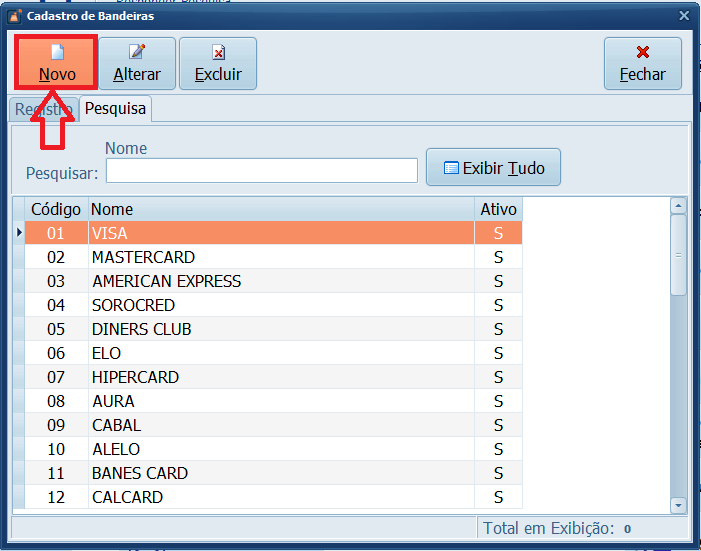Select the HIPERCARD row in the list
The width and height of the screenshot is (701, 551).
click(x=135, y=377)
